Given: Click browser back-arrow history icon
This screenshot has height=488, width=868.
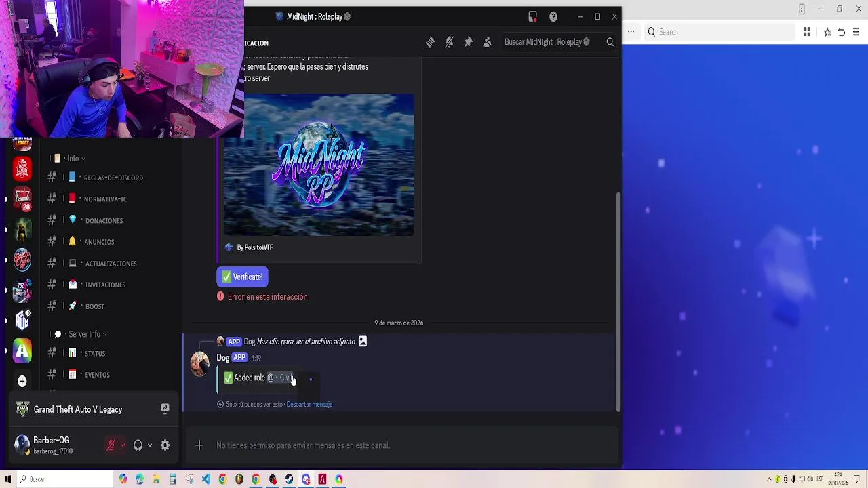Looking at the screenshot, I should point(842,32).
